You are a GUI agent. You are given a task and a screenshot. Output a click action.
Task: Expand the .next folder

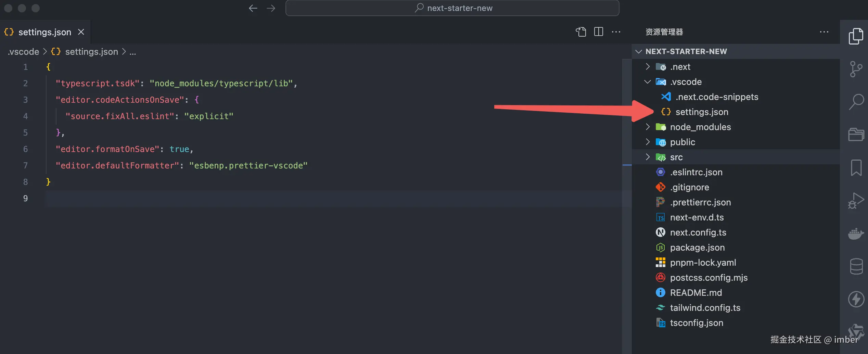pyautogui.click(x=648, y=66)
